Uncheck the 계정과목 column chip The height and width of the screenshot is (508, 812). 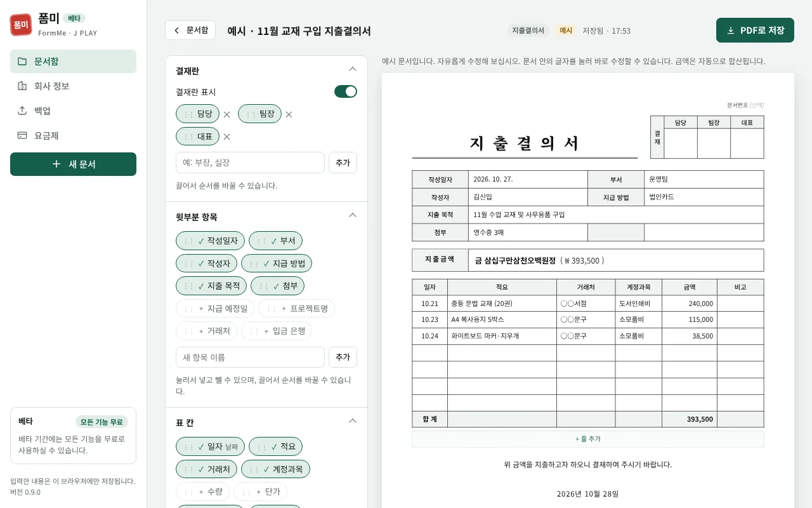[x=275, y=469]
